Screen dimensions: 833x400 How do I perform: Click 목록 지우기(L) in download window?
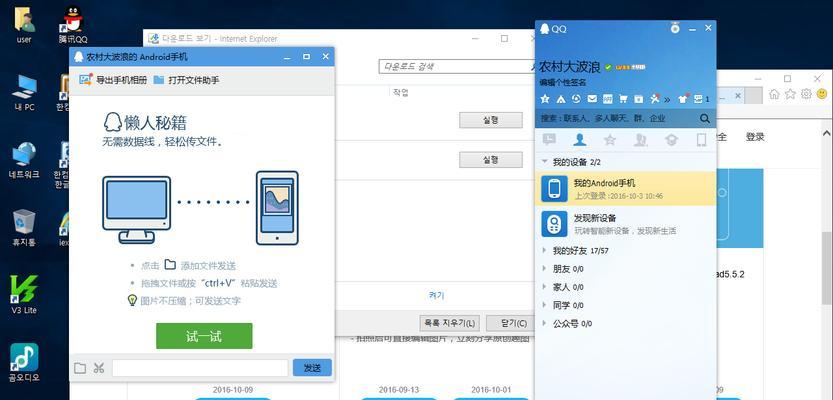(449, 323)
